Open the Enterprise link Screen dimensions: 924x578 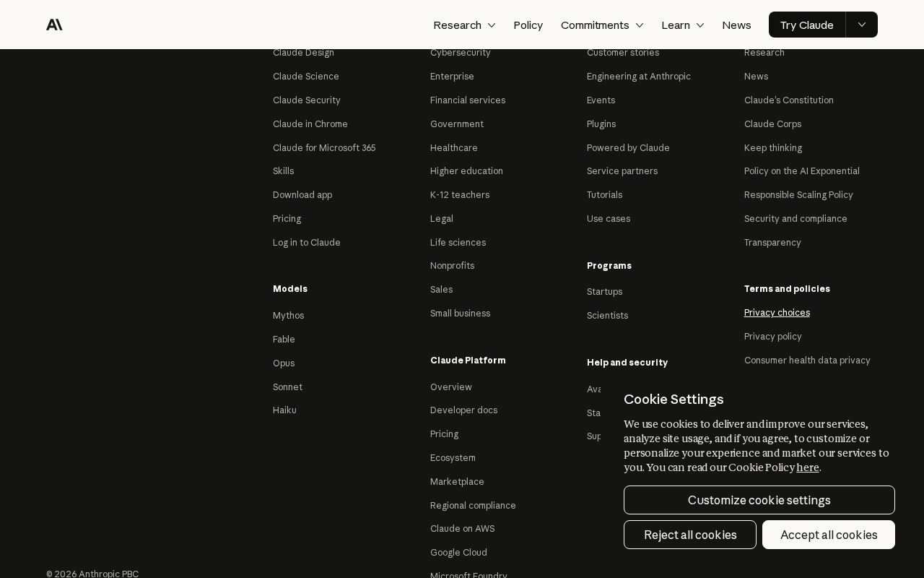pos(452,76)
